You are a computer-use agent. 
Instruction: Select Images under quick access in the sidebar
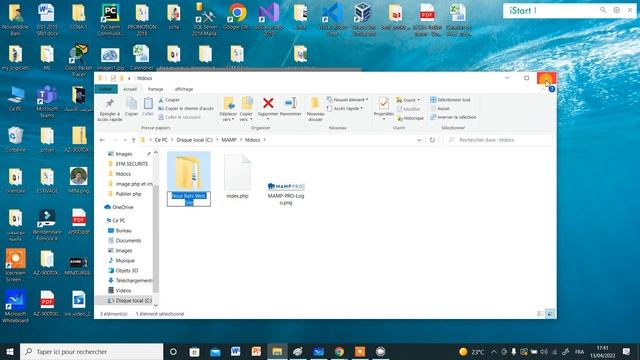[x=124, y=154]
